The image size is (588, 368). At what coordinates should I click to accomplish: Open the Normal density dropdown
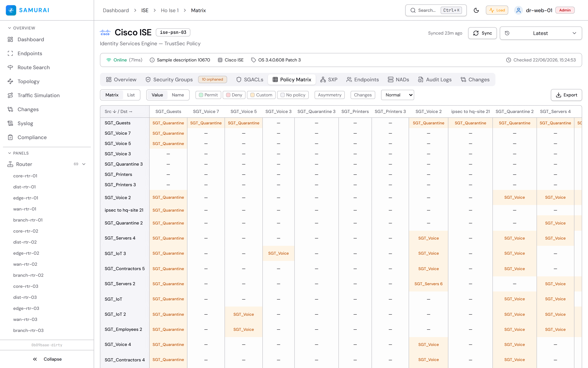(397, 95)
